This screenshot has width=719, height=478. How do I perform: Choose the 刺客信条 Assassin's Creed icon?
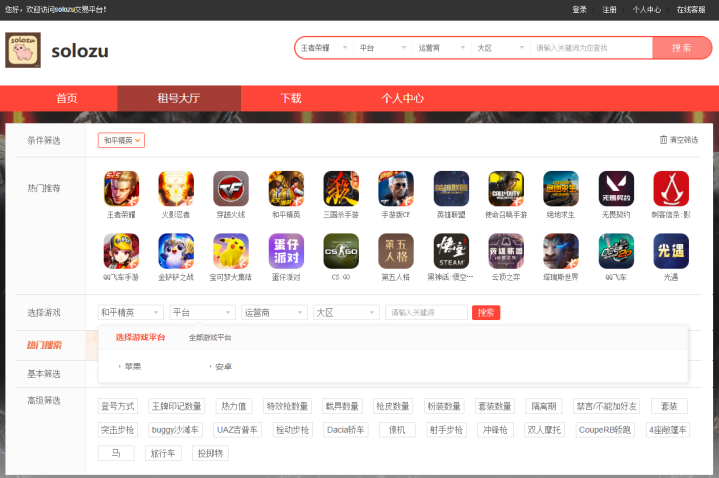click(671, 189)
